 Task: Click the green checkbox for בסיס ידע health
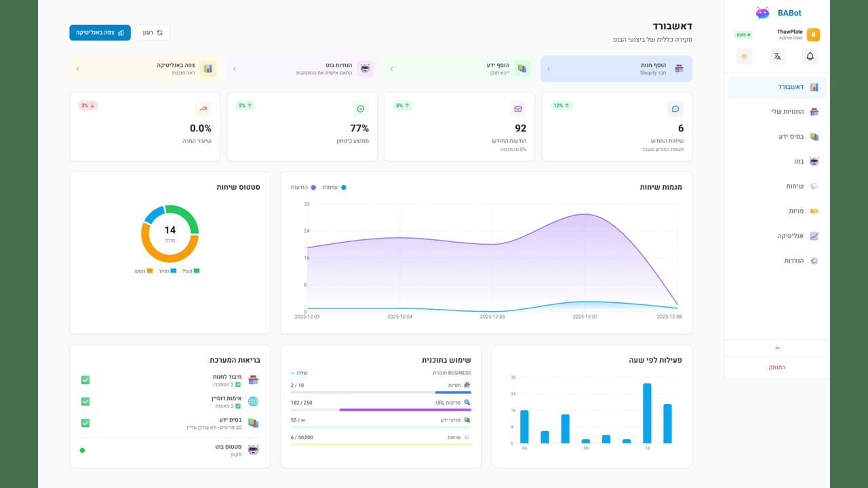tap(85, 423)
